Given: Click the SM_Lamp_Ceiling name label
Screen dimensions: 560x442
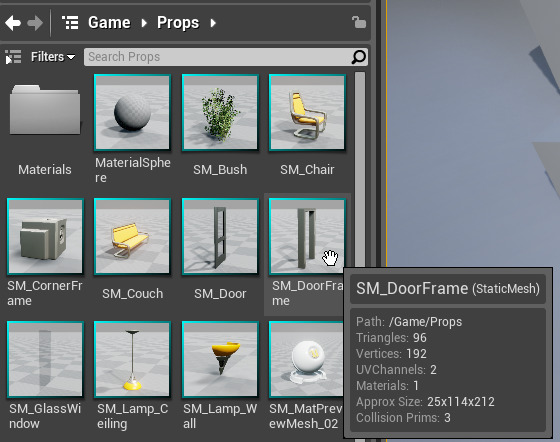Looking at the screenshot, I should pyautogui.click(x=132, y=416).
